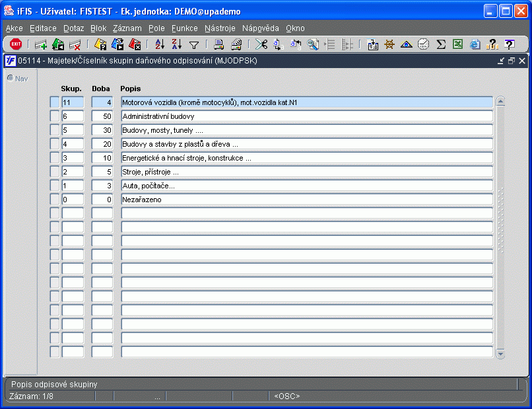Click the Internet Explorer browser icon
Viewport: 532px width, 409px height.
[475, 44]
